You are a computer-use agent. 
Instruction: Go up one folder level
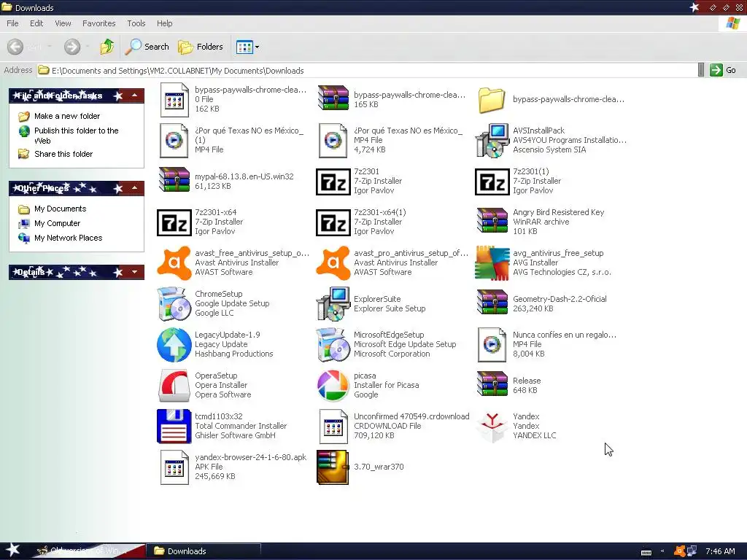pyautogui.click(x=107, y=47)
